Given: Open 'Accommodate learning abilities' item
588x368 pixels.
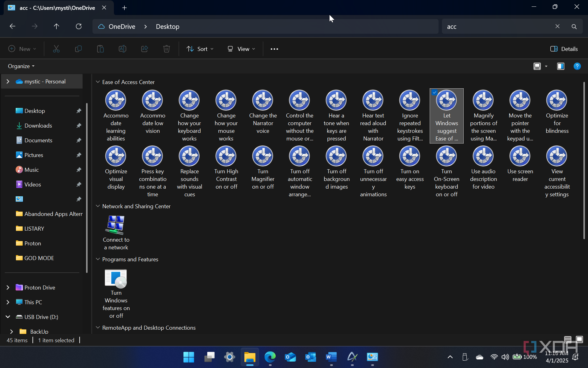Looking at the screenshot, I should pyautogui.click(x=116, y=116).
